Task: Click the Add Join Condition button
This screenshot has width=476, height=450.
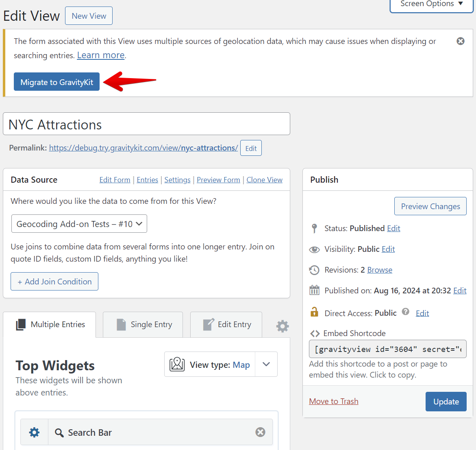Action: click(54, 282)
